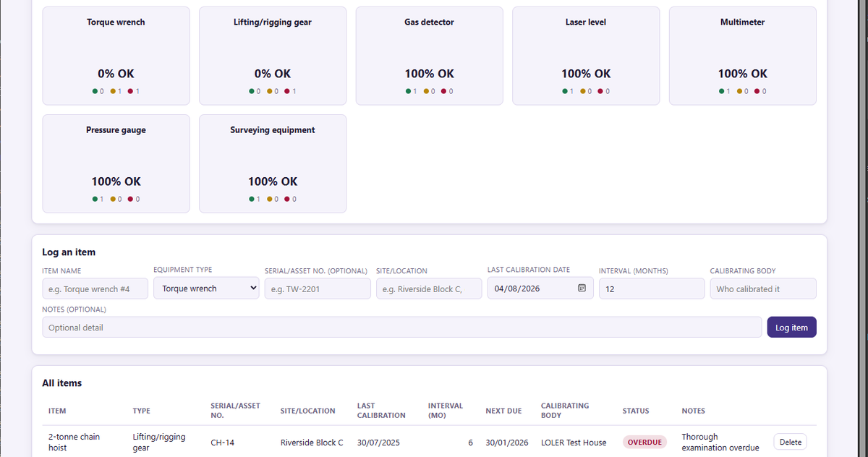
Task: Click the Notes optional detail field
Action: pyautogui.click(x=401, y=328)
